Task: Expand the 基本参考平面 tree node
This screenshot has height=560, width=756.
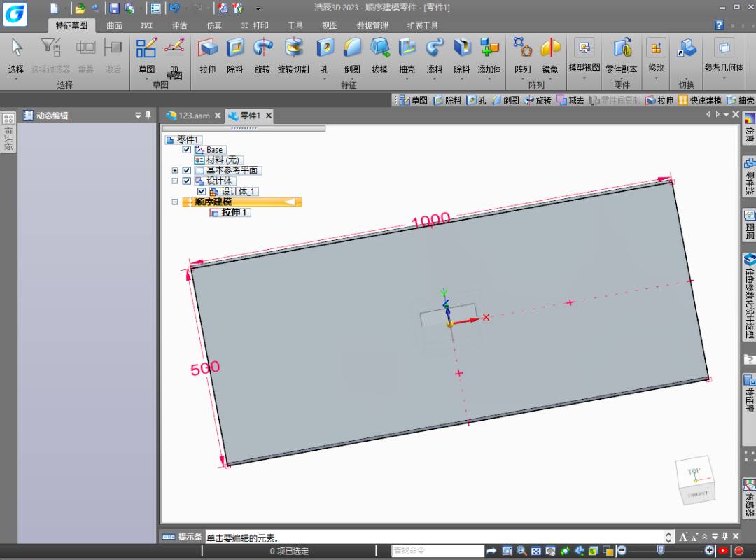Action: click(x=175, y=171)
